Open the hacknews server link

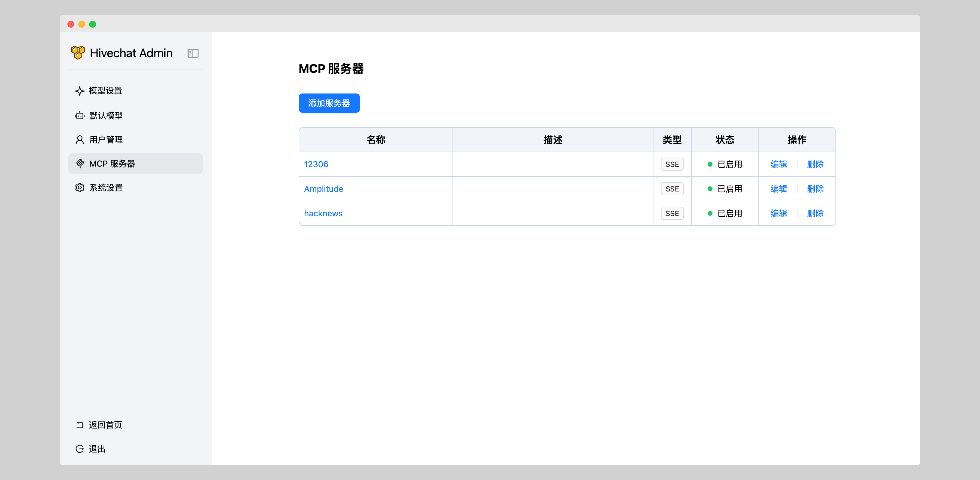point(323,213)
